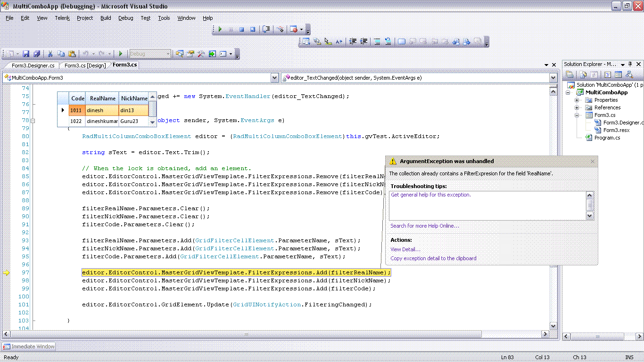Viewport: 644px width, 362px height.
Task: Click 'View Detail...' in exception dialog
Action: [405, 249]
